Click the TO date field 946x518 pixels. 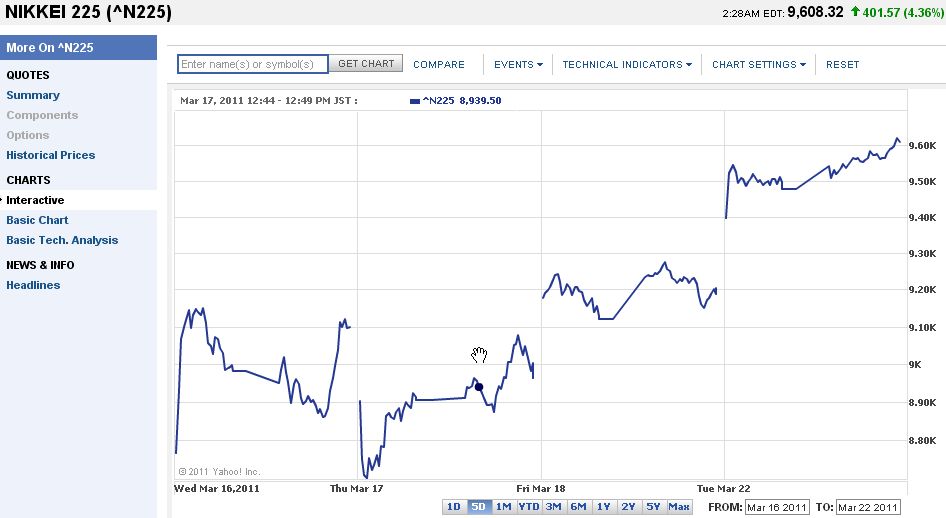(x=868, y=507)
